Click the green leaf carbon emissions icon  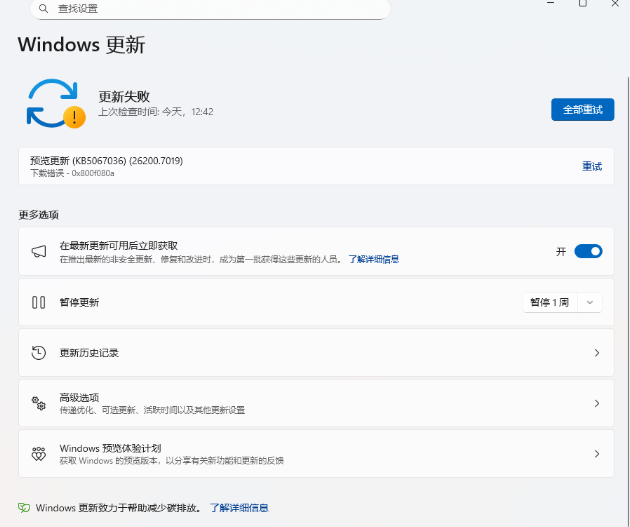point(24,508)
